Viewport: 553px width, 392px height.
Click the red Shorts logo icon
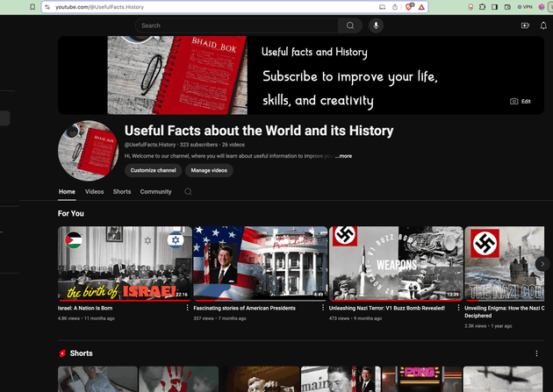62,353
